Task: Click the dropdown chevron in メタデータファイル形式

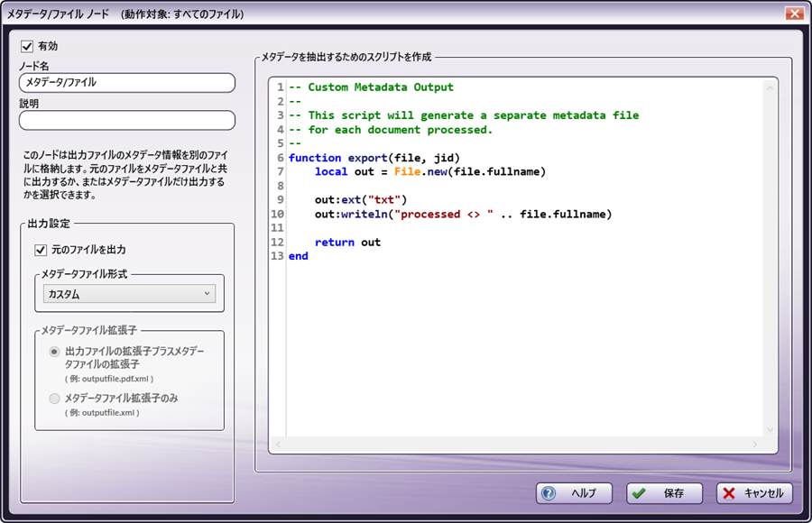Action: [x=208, y=294]
